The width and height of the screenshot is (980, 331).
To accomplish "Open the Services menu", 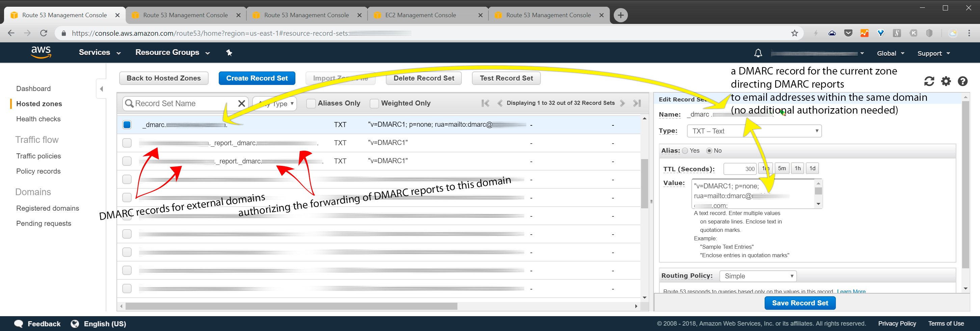I will (99, 53).
